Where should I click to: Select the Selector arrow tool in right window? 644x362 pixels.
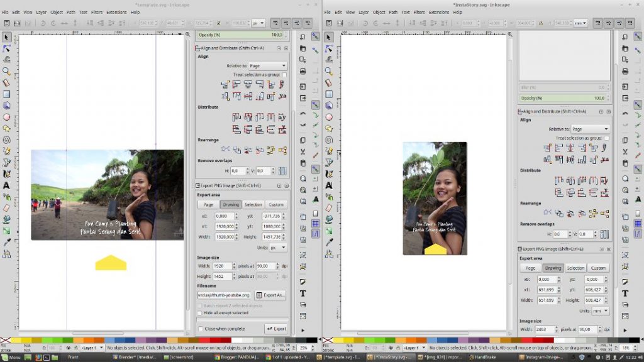329,37
